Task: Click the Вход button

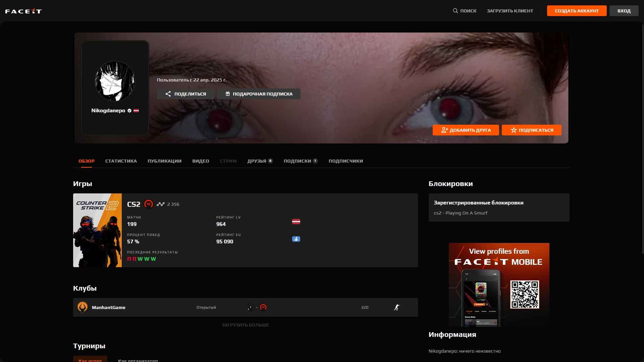Action: click(x=624, y=11)
